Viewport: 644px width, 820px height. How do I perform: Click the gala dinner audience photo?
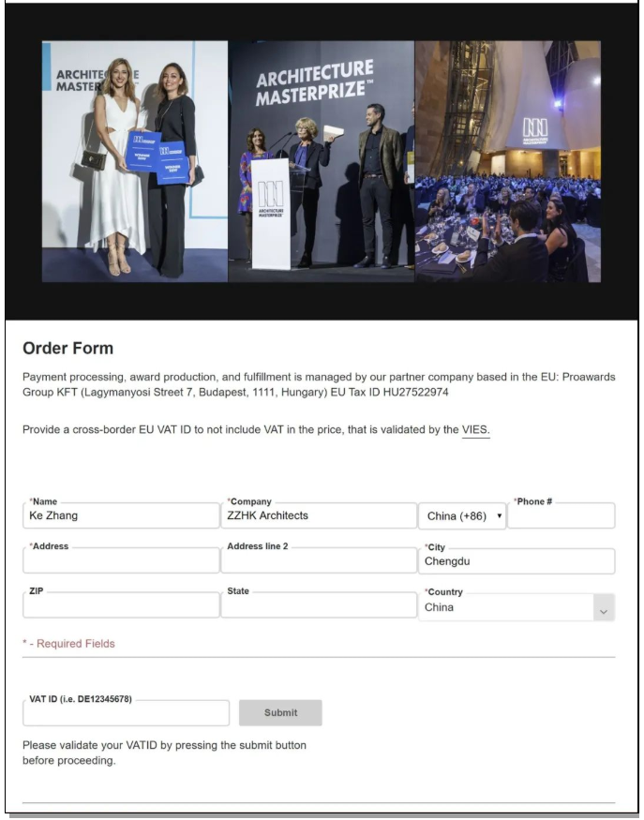click(508, 161)
